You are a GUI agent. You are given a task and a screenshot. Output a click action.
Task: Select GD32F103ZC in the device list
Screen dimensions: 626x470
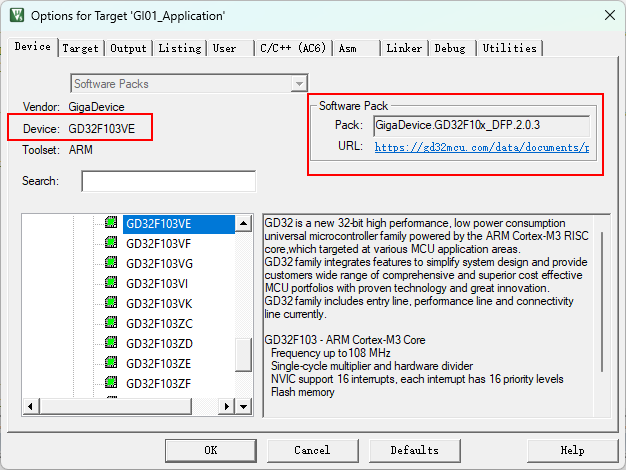(159, 324)
